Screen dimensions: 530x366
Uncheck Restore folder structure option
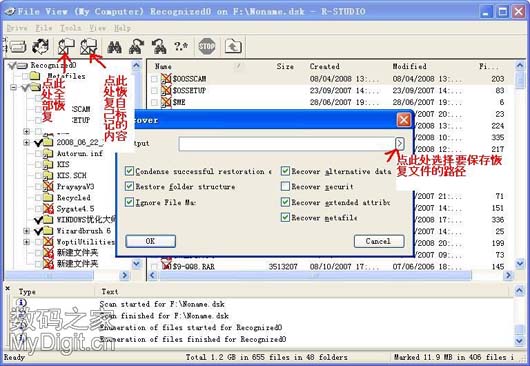[129, 186]
